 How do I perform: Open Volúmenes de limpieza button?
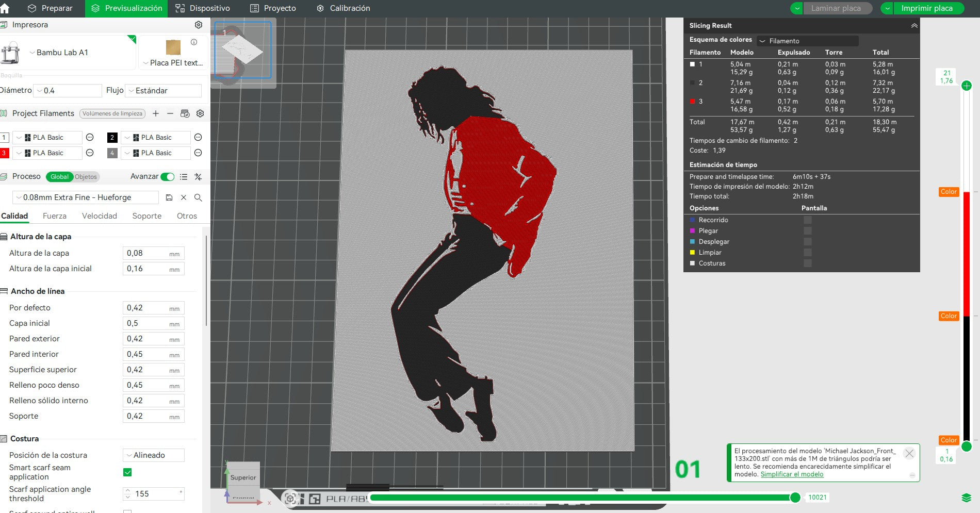[112, 113]
